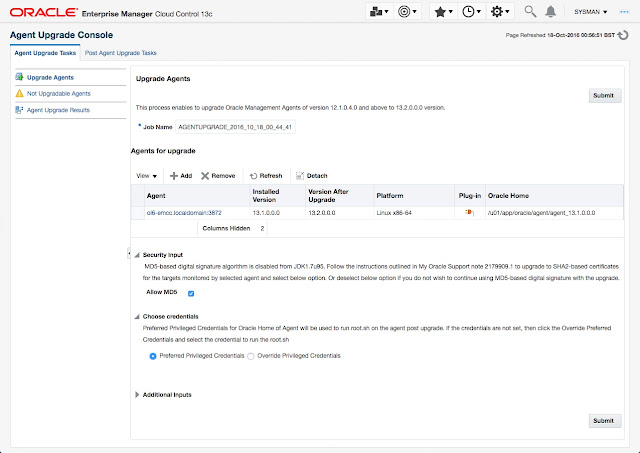Click the bottom Submit button
The image size is (640, 453).
pyautogui.click(x=604, y=421)
